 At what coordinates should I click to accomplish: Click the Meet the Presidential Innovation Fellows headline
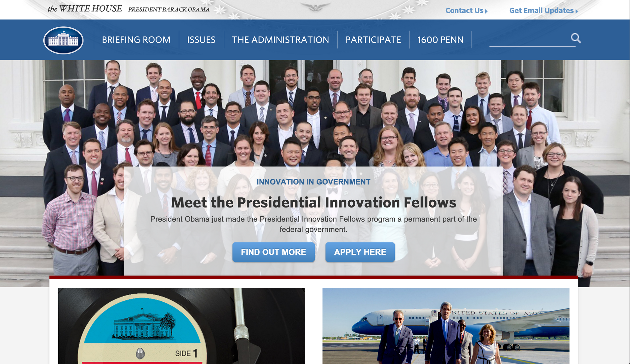click(x=313, y=202)
